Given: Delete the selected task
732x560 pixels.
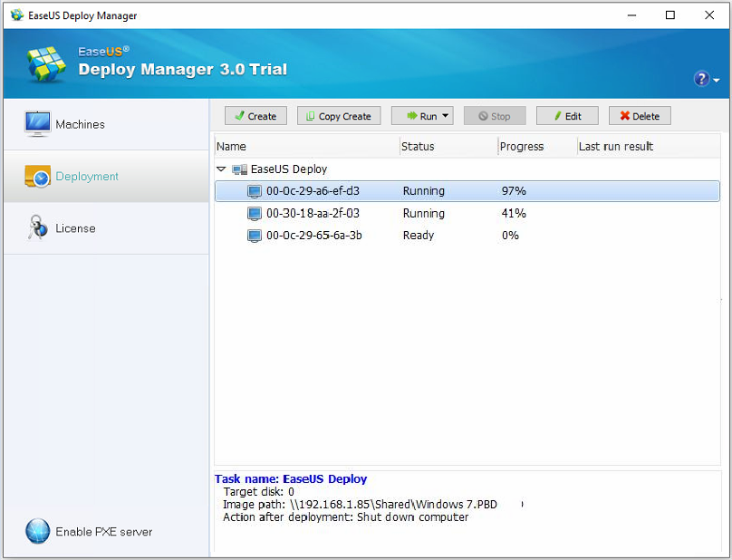Looking at the screenshot, I should (640, 116).
